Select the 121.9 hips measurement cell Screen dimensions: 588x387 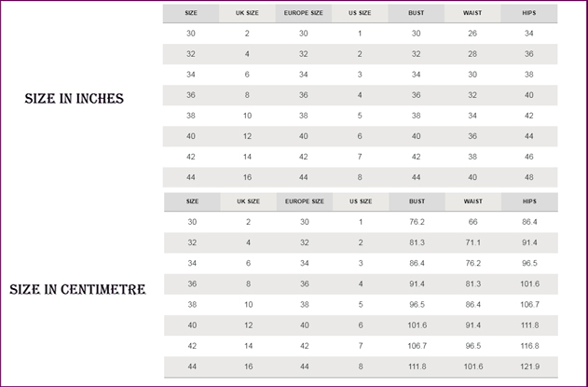click(x=528, y=366)
